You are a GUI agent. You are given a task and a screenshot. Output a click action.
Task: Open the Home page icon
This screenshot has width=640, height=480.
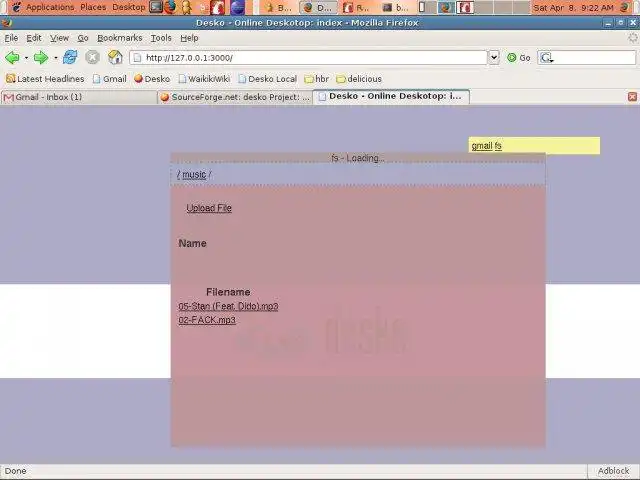(x=115, y=57)
